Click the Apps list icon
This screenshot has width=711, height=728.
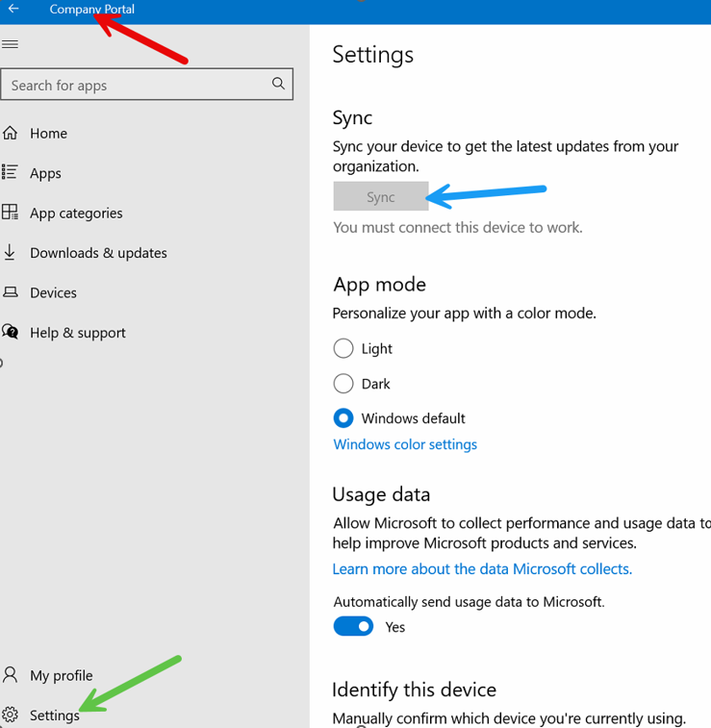point(11,173)
